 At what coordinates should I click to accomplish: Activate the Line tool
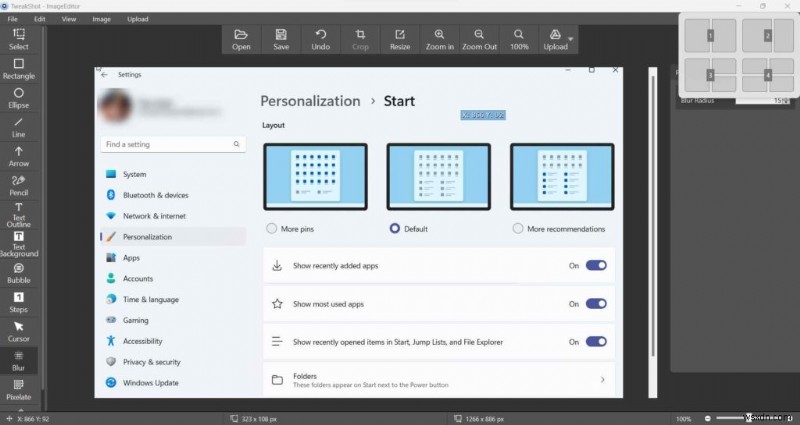(x=18, y=128)
